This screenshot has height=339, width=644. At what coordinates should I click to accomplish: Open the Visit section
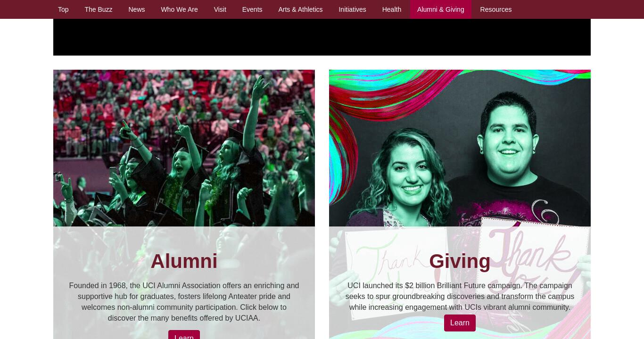pos(220,9)
